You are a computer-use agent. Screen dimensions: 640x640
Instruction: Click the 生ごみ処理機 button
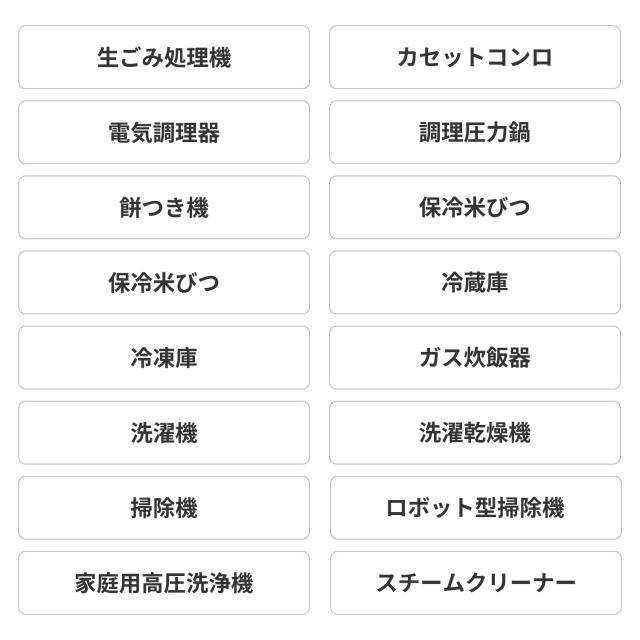[x=164, y=57]
